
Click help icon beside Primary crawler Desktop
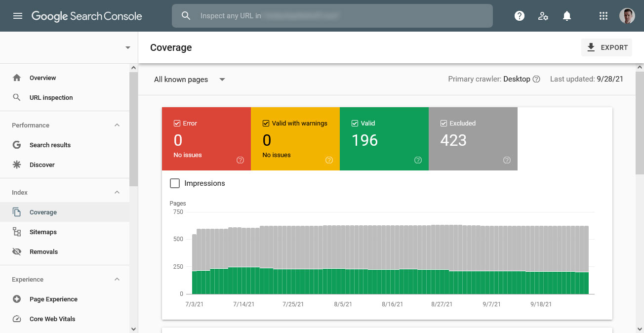tap(536, 79)
